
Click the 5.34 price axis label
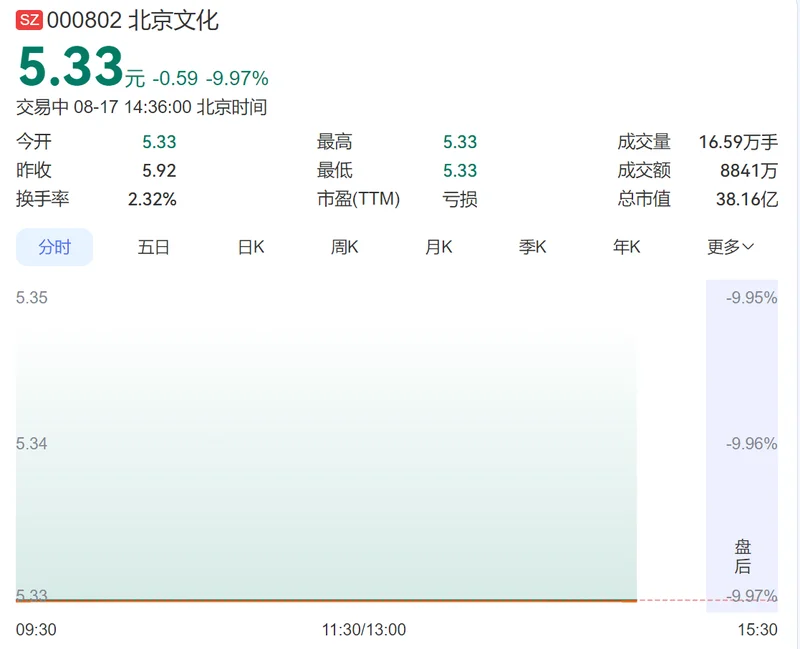coord(32,443)
